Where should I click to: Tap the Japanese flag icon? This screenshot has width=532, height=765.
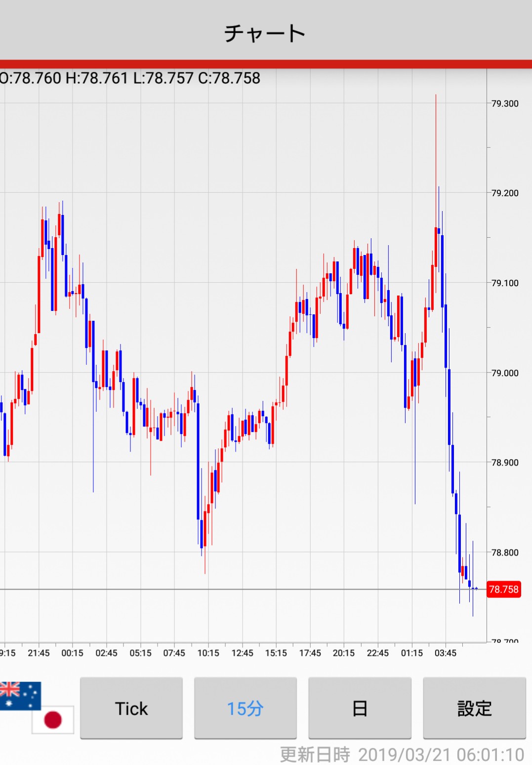point(53,720)
